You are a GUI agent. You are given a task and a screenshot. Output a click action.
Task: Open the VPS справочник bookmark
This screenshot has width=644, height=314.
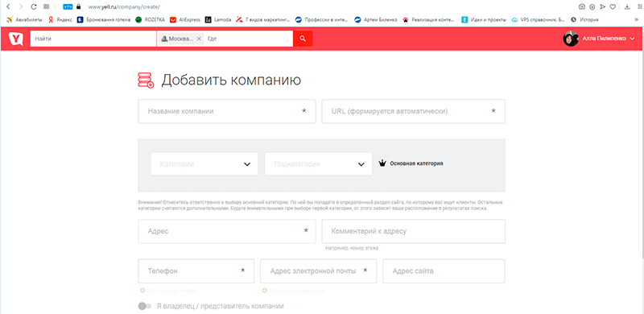pos(538,19)
